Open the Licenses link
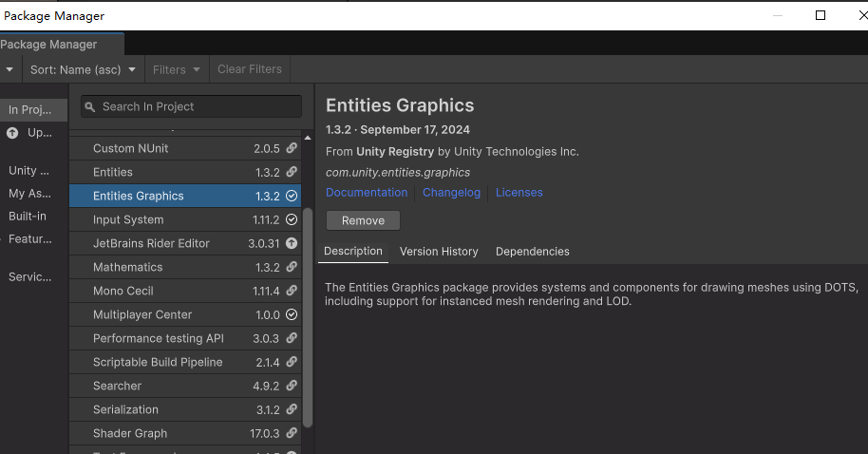This screenshot has width=868, height=454. pyautogui.click(x=519, y=193)
